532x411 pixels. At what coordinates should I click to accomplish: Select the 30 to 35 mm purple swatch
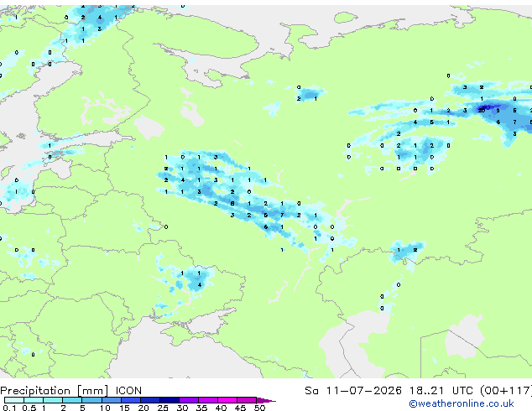pyautogui.click(x=189, y=400)
